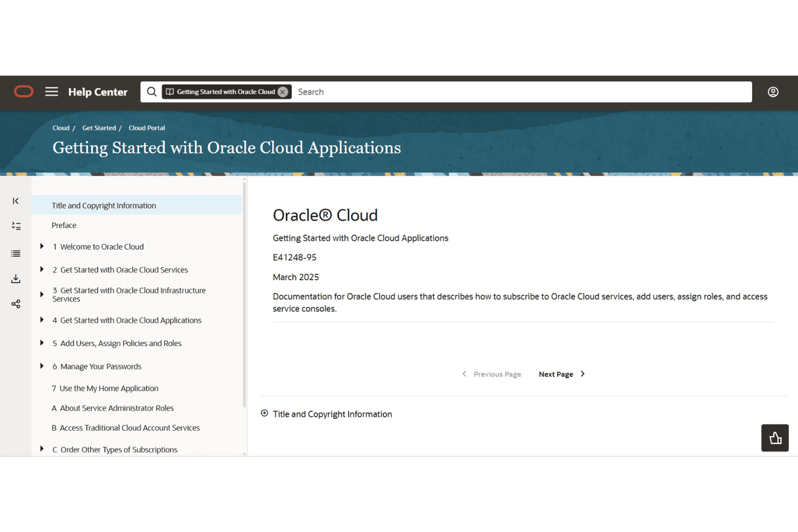This screenshot has width=798, height=532.
Task: Click the Search input field
Action: [522, 92]
